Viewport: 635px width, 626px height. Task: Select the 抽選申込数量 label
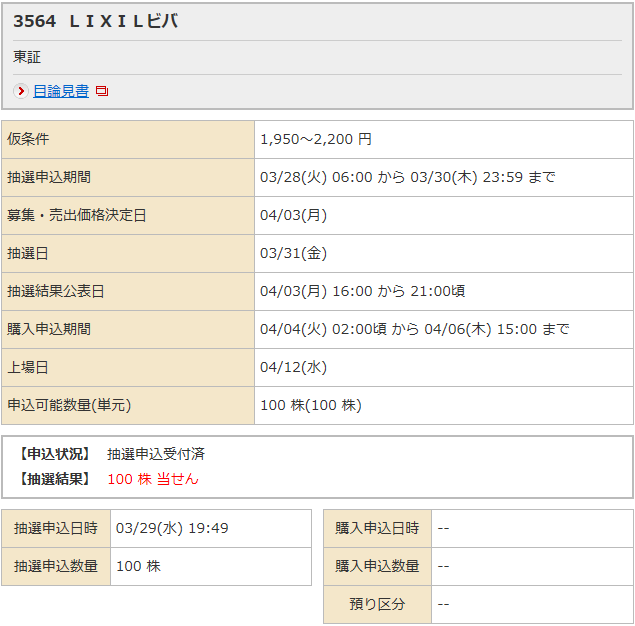click(56, 566)
